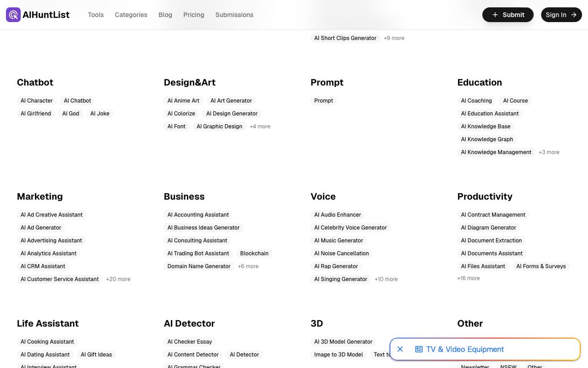Open AI Celebrity Voice Generator tag

pyautogui.click(x=351, y=228)
